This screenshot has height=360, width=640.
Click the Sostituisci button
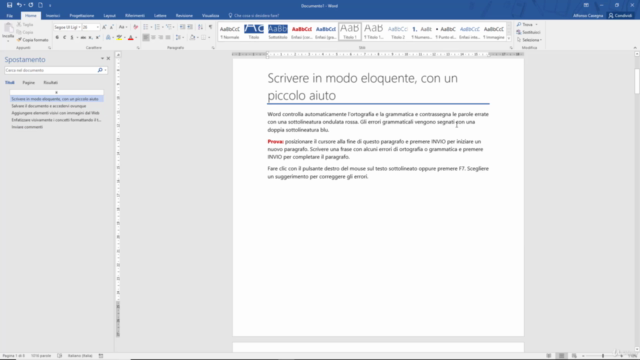coord(529,32)
